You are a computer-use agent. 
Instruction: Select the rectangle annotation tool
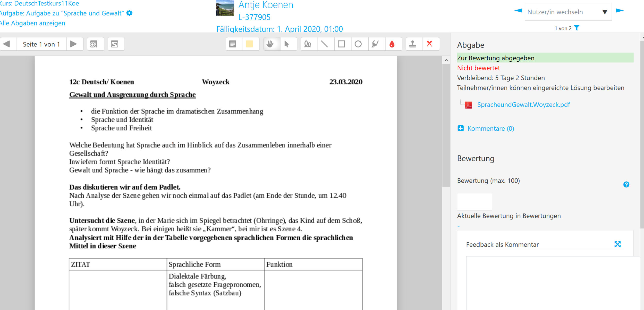341,44
